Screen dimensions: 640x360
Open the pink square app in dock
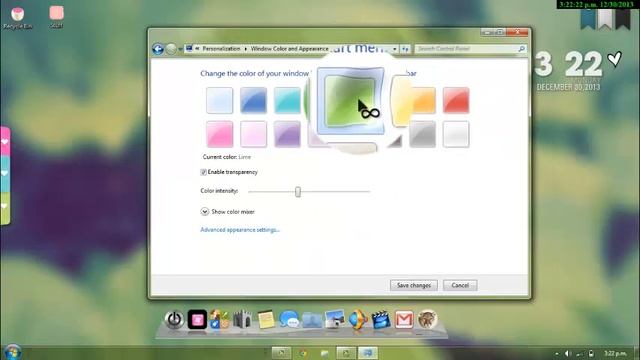[197, 319]
